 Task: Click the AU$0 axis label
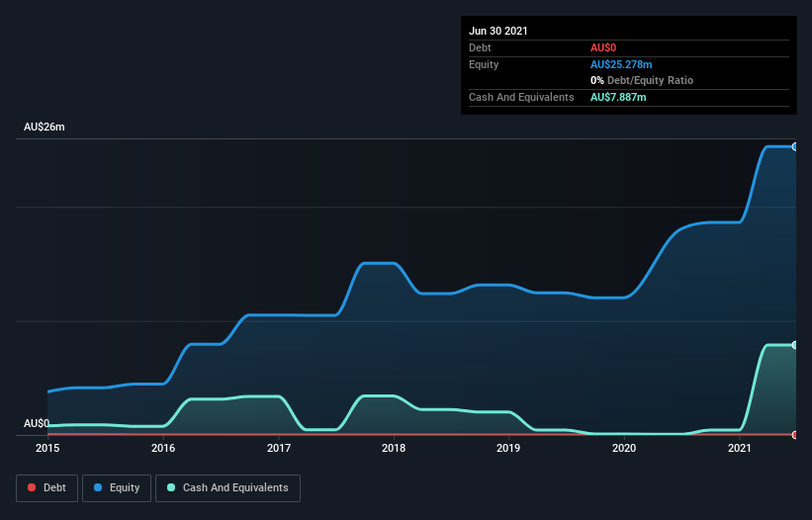[x=37, y=423]
